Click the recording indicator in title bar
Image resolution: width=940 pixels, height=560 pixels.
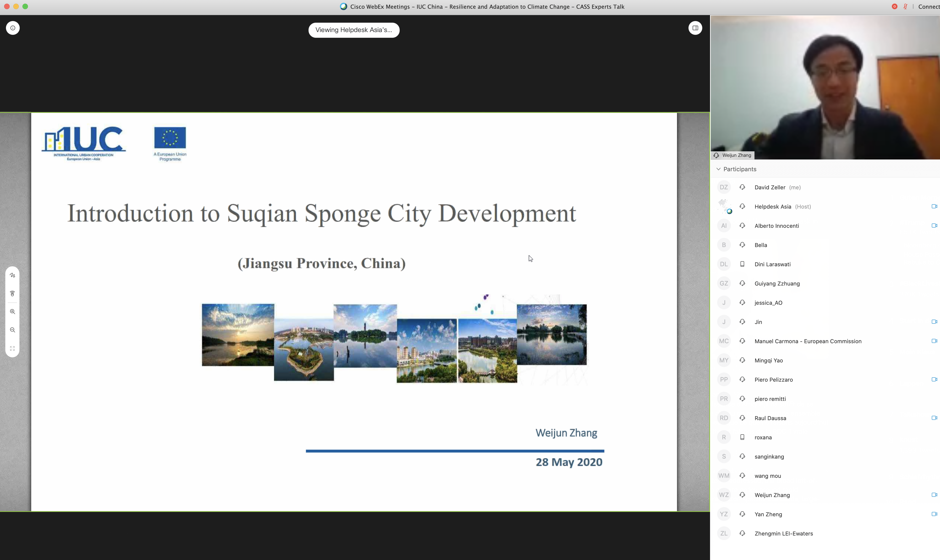pos(894,6)
